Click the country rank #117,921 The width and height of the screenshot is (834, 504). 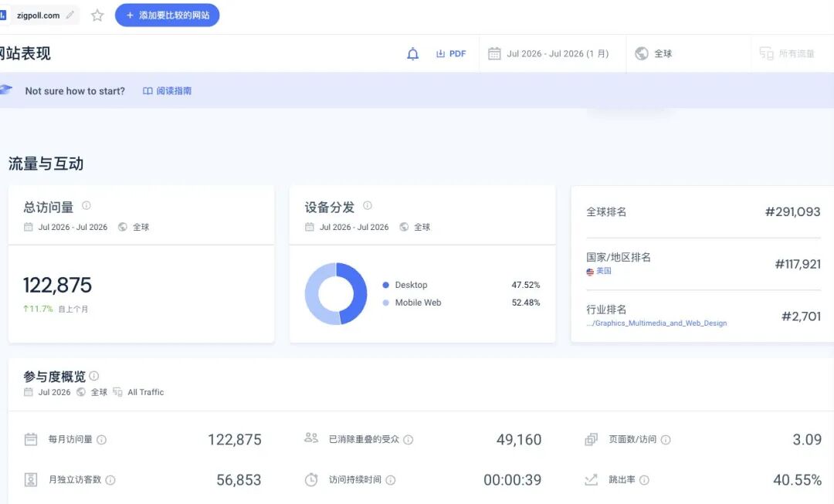(798, 264)
